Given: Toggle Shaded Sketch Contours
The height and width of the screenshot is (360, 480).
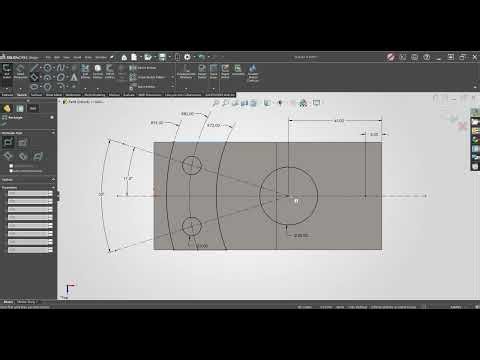Looking at the screenshot, I should [253, 73].
